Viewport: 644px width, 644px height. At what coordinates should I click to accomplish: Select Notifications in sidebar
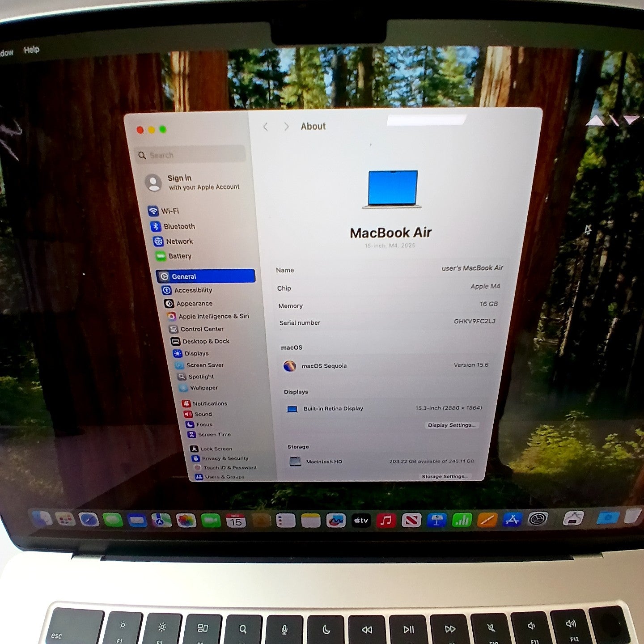pos(209,403)
